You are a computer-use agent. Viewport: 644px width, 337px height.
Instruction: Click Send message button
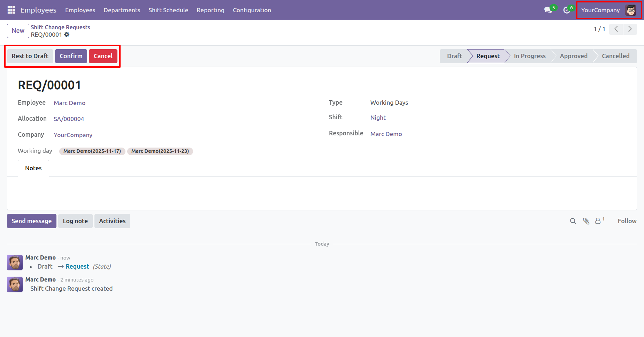click(32, 221)
